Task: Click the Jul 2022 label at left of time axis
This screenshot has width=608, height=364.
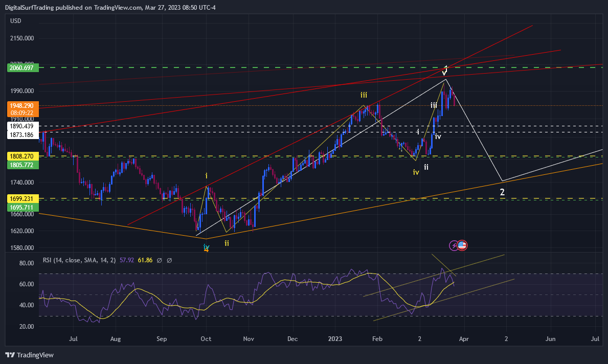Action: pos(73,339)
